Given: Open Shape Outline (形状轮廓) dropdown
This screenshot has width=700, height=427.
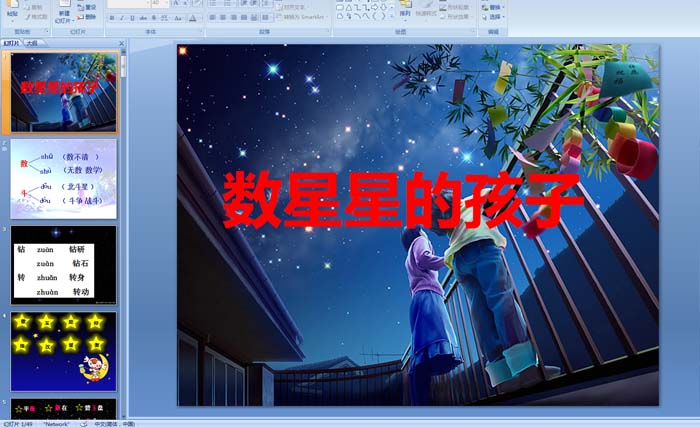Looking at the screenshot, I should click(455, 8).
